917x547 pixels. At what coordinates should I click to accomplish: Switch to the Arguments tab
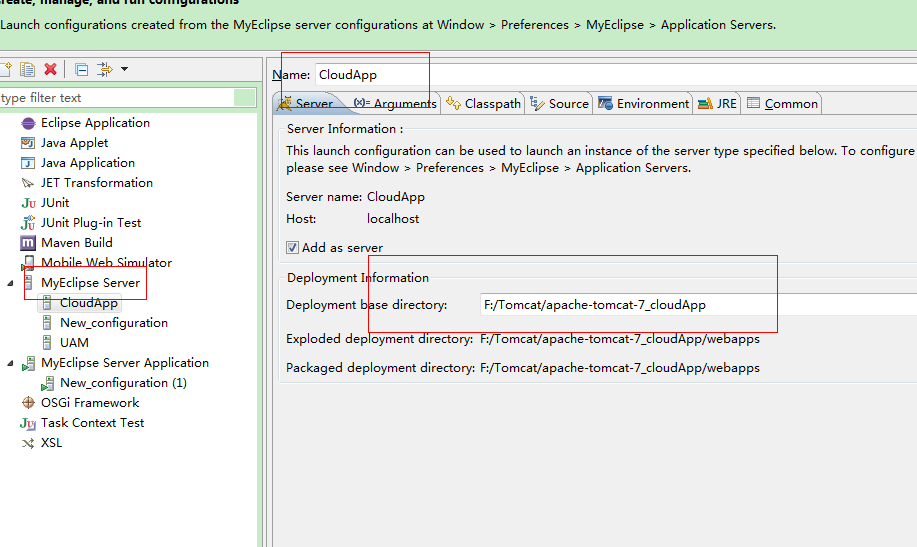coord(395,104)
